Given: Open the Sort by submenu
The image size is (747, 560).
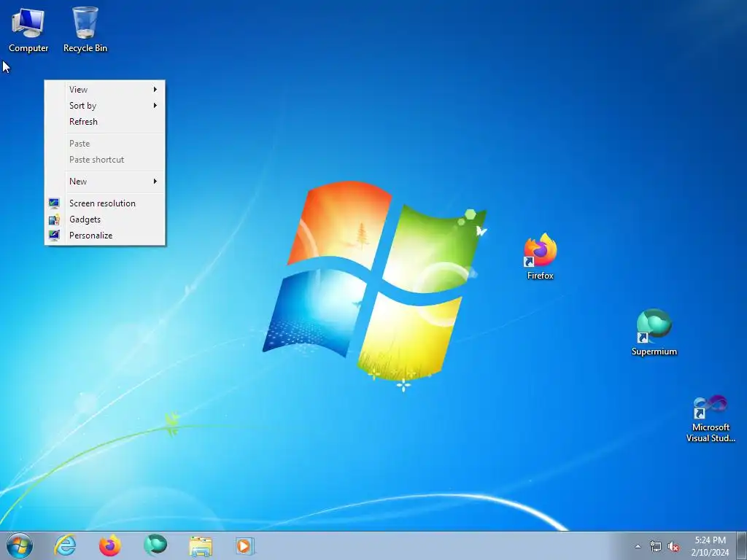Looking at the screenshot, I should pos(105,106).
